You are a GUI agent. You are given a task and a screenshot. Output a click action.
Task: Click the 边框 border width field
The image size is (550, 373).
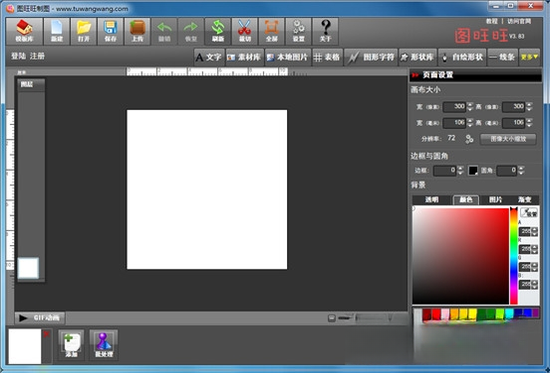coord(445,171)
